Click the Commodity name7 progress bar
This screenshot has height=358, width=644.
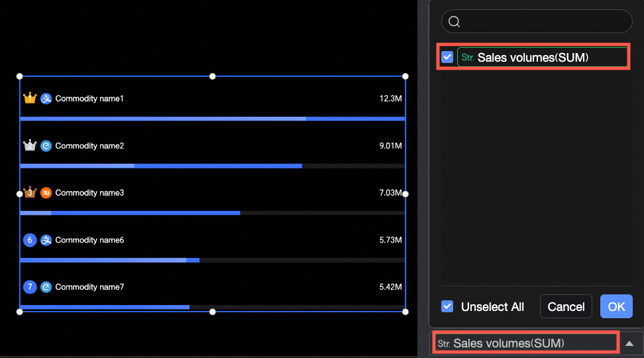[x=212, y=307]
